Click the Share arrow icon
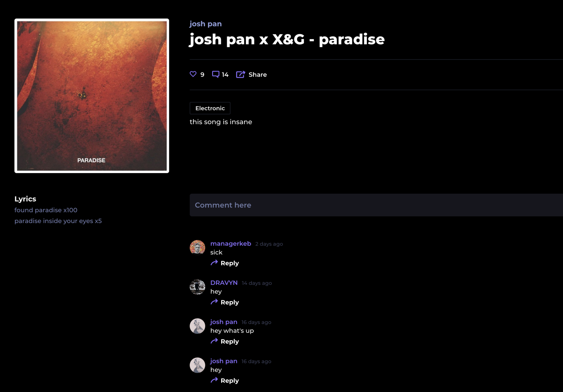 241,74
